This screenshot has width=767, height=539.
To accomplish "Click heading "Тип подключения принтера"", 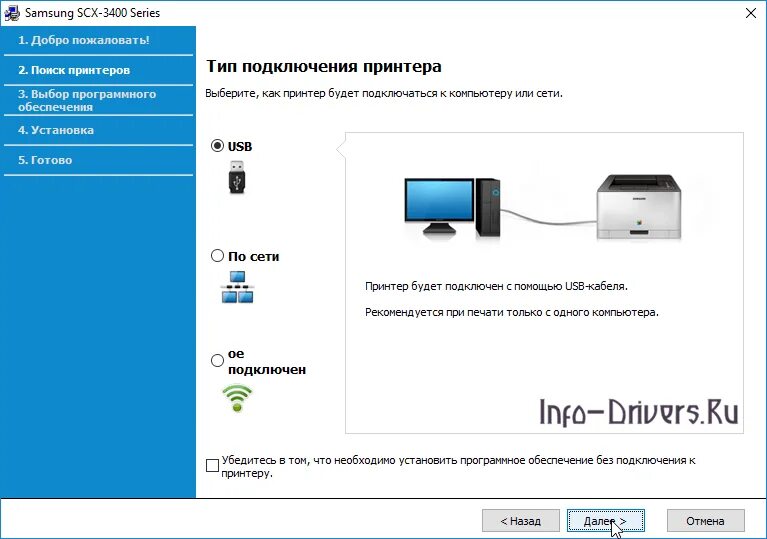I will click(x=324, y=66).
